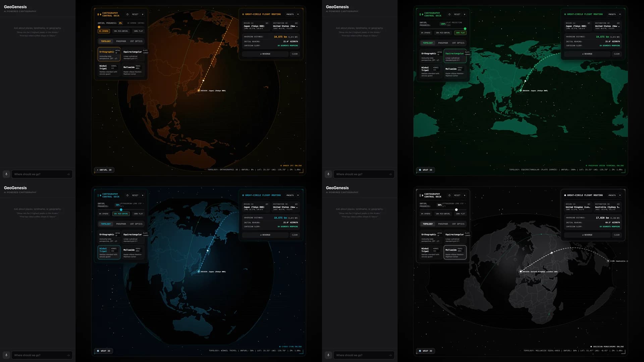Viewport: 644px width, 362px height.
Task: Expand the dropdown arrow next to RESET in monochrome deck
Action: [x=465, y=195]
